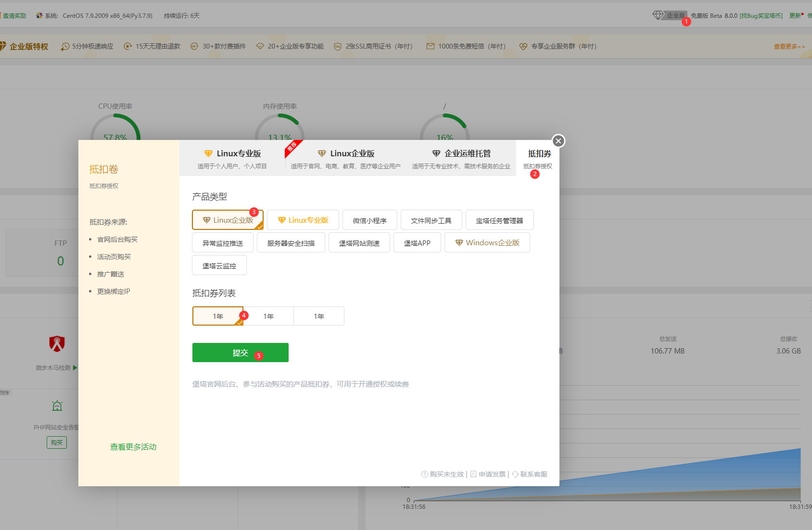Click 企业版 diamond badge in top bar
The image size is (812, 530).
[x=670, y=15]
